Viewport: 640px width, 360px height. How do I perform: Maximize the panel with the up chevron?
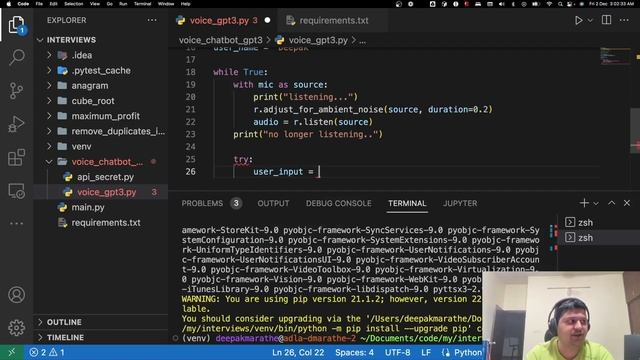coord(611,203)
